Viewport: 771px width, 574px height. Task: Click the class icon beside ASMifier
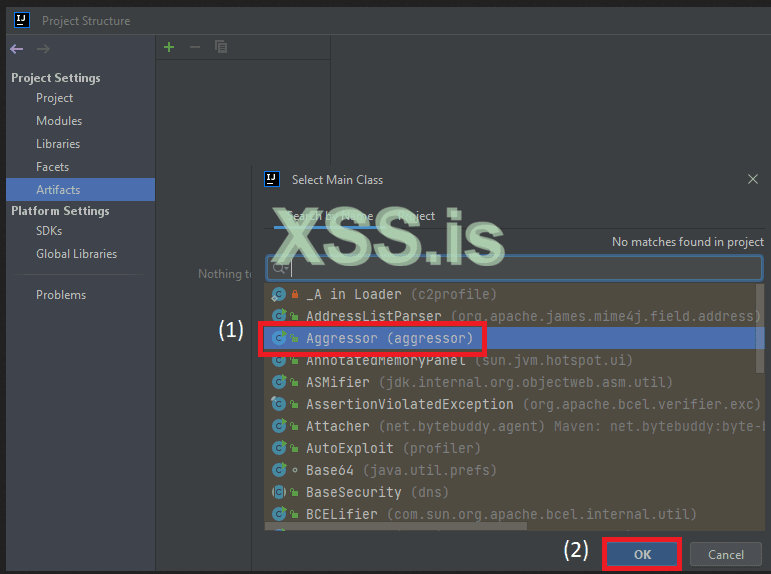[x=279, y=382]
